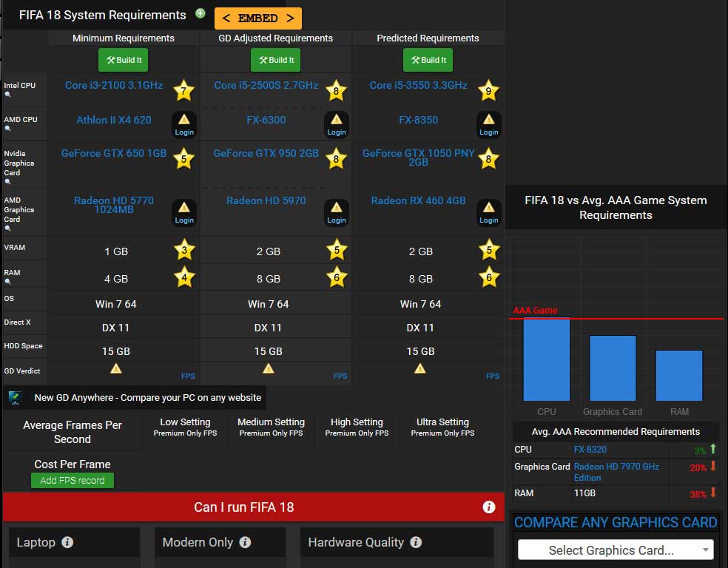This screenshot has height=568, width=728.
Task: Click the Add FPS record button
Action: point(73,480)
